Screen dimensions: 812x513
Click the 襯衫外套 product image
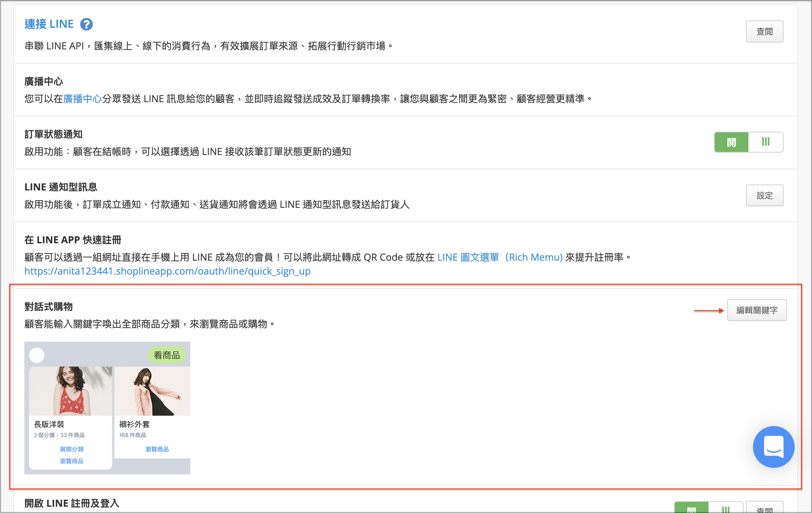152,391
